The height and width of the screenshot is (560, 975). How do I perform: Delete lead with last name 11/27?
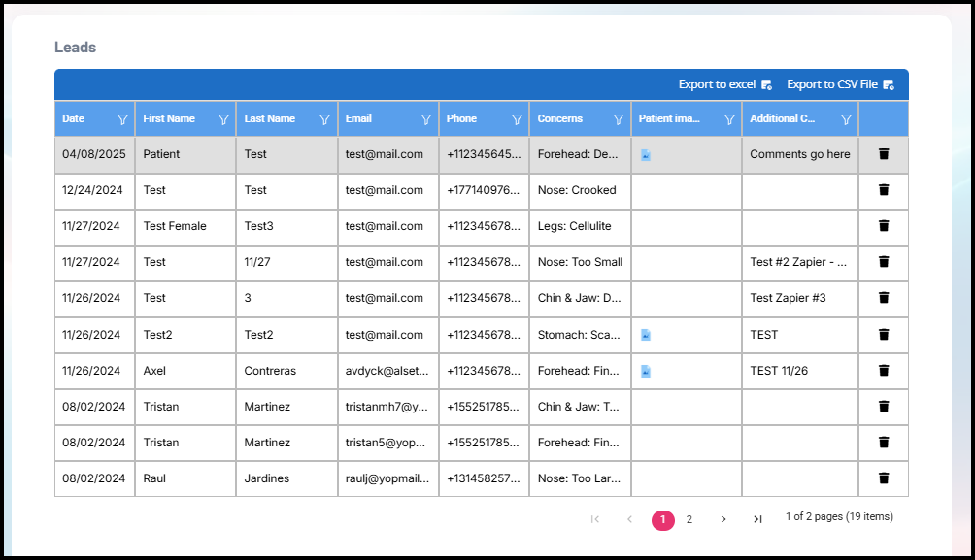[x=884, y=262]
